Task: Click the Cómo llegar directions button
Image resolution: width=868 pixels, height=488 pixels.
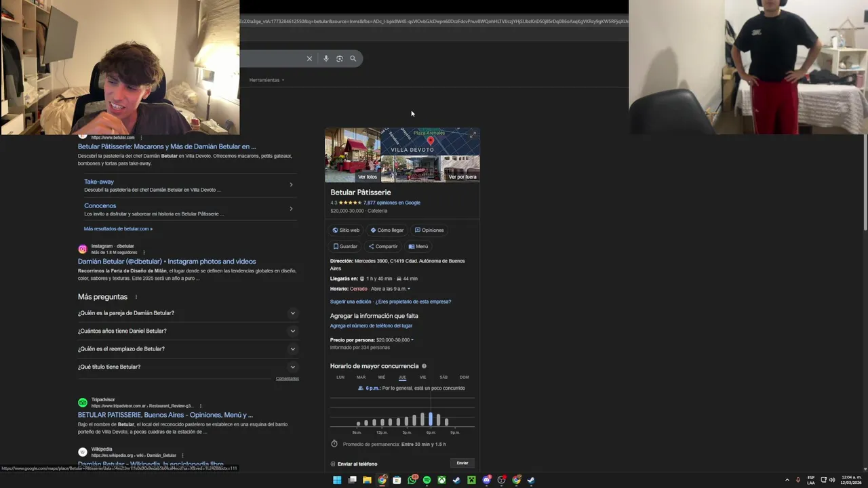Action: click(x=387, y=230)
